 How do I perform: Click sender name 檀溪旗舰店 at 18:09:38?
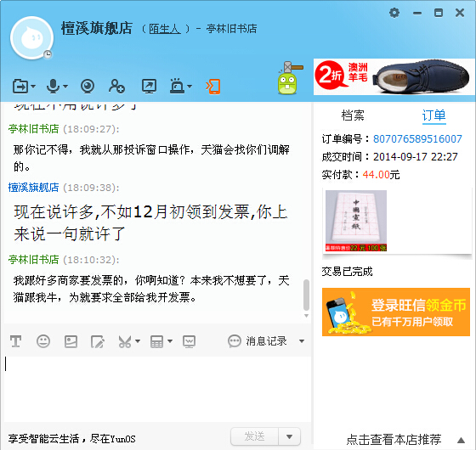pos(33,188)
